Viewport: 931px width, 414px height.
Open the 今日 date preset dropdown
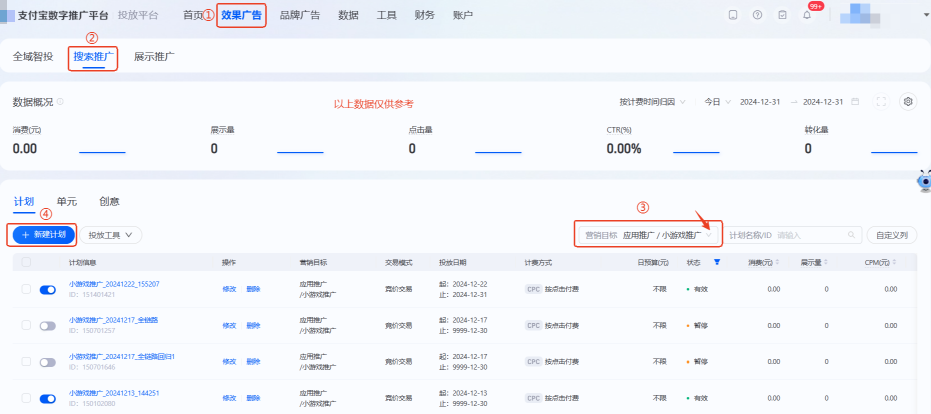[717, 102]
